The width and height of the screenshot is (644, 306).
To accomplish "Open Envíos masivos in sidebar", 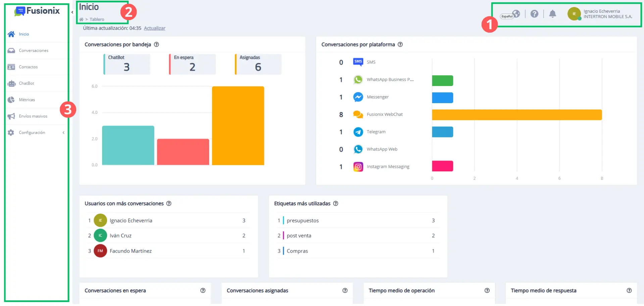I will tap(33, 116).
